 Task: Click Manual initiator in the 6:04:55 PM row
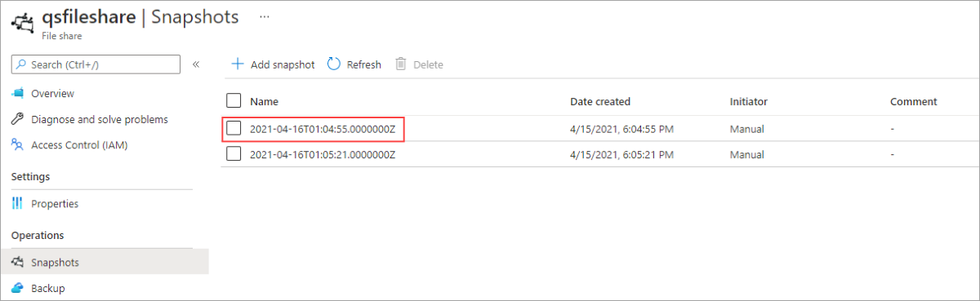tap(747, 129)
